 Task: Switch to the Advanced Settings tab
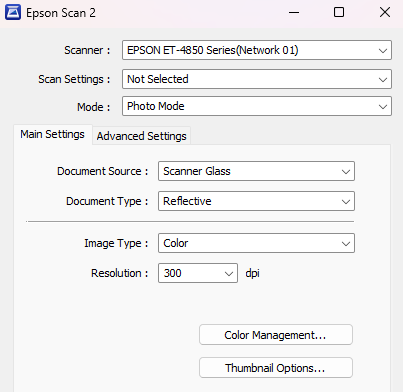pyautogui.click(x=141, y=136)
